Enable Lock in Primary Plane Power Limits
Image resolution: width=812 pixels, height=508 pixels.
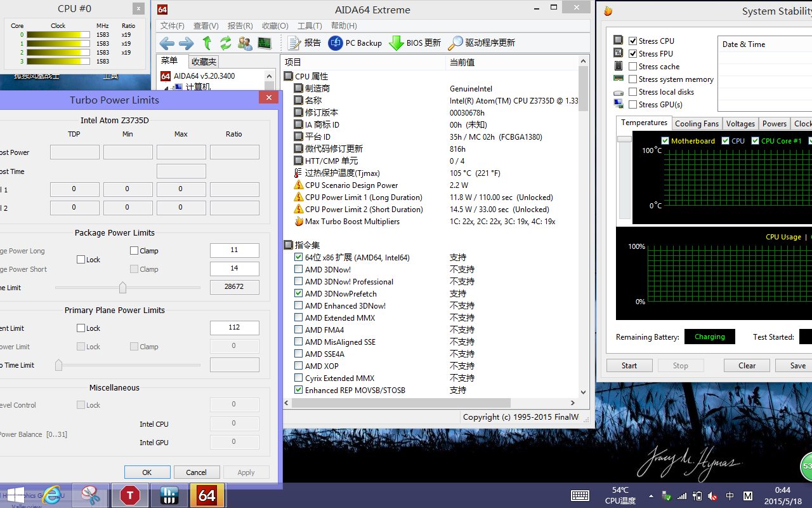81,328
